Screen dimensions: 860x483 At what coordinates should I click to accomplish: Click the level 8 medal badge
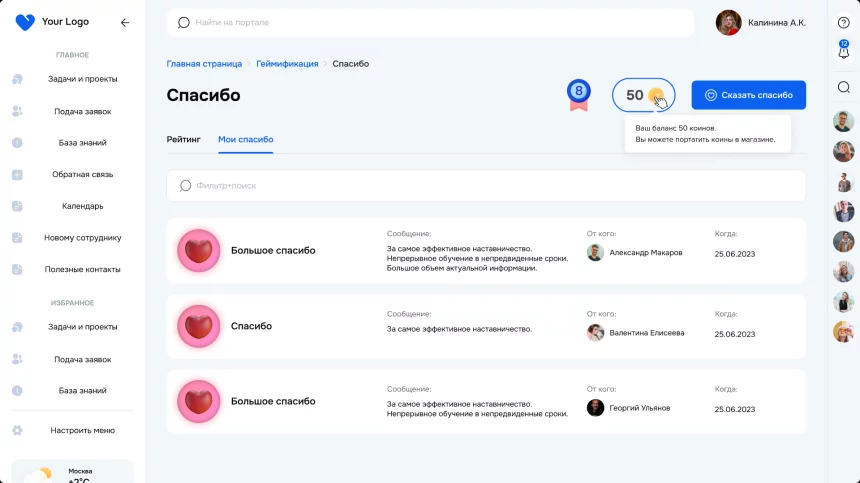[579, 94]
